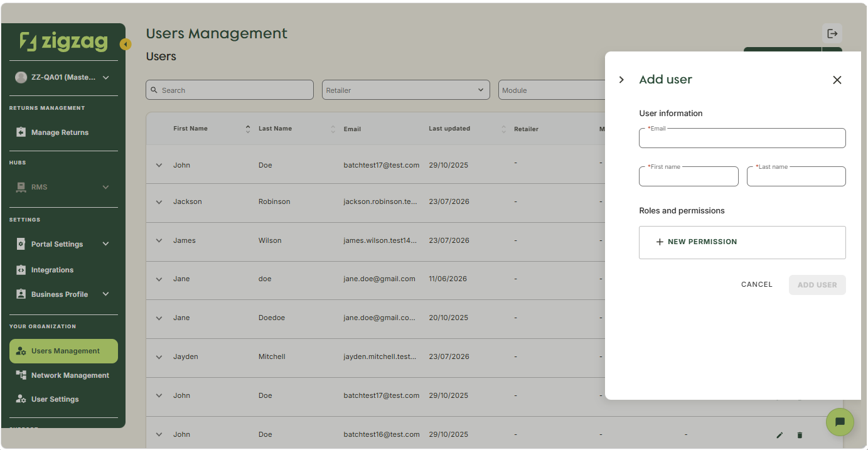Click the Retailer column header

tap(526, 129)
